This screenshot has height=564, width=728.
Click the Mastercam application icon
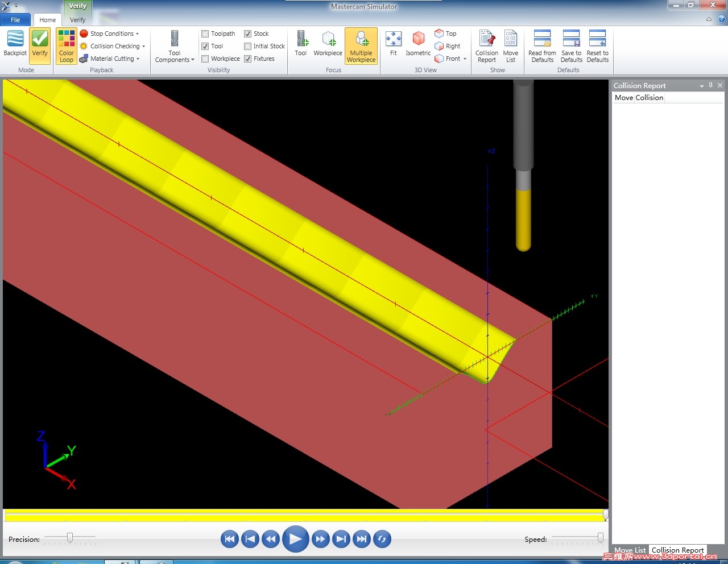pos(6,6)
